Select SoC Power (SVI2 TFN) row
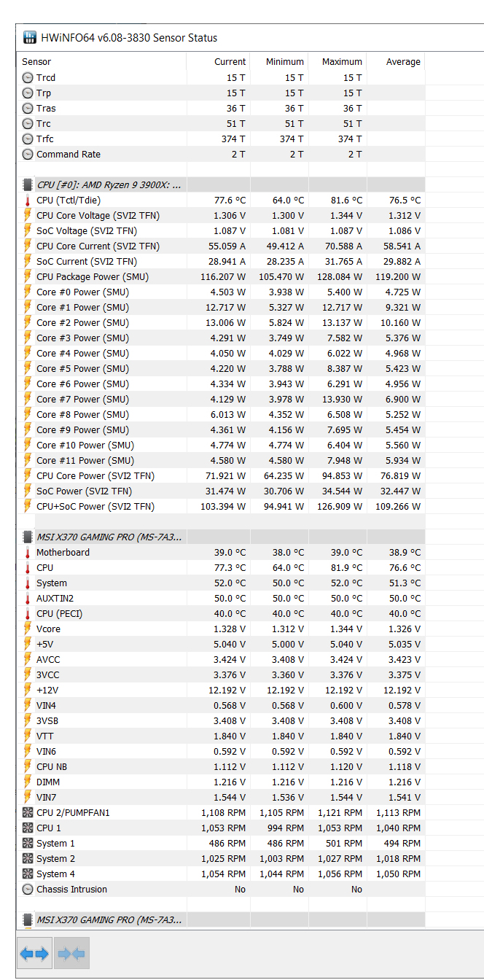This screenshot has height=980, width=484. pos(221,491)
